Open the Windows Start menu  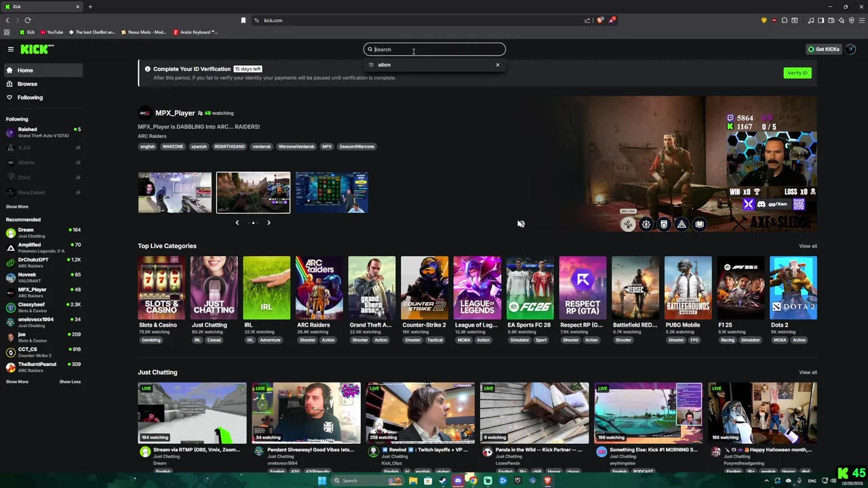point(322,481)
